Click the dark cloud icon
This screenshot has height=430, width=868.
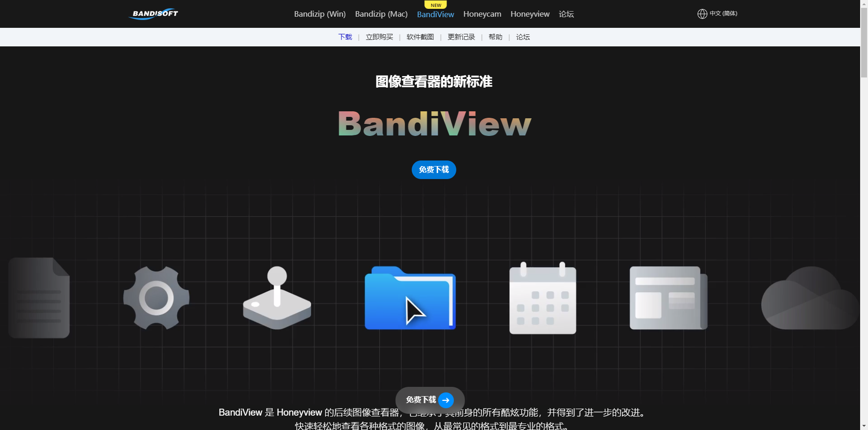(x=810, y=298)
